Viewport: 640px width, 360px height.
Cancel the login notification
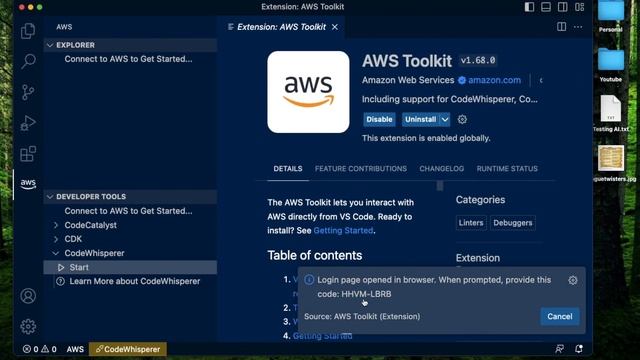[560, 316]
